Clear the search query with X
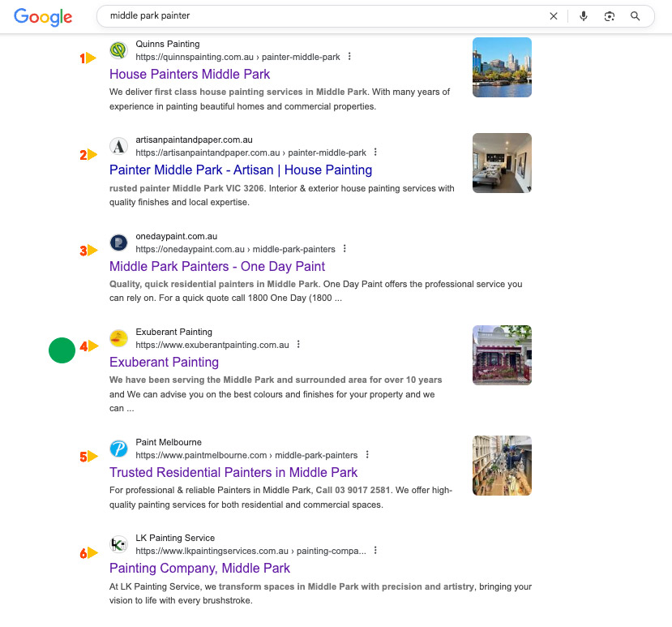 (x=554, y=16)
